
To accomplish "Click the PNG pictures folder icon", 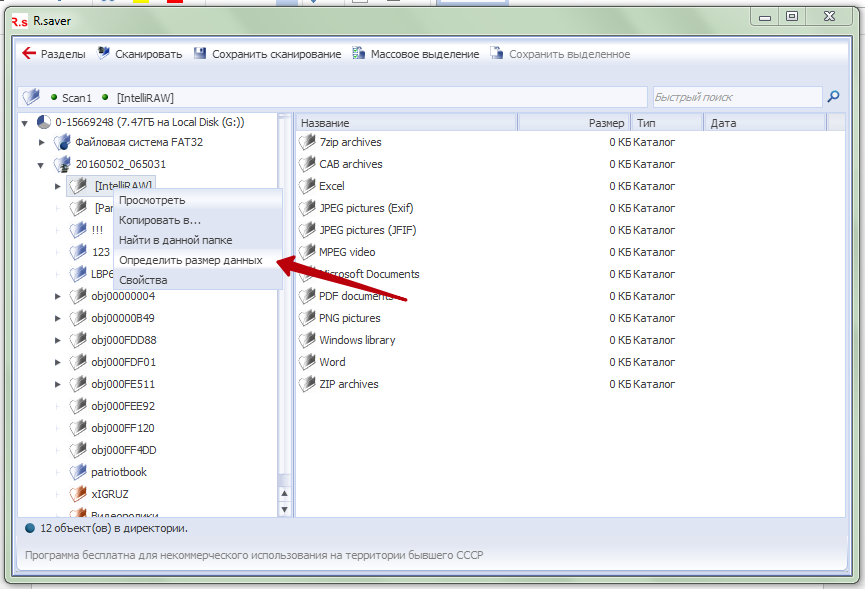I will [307, 318].
